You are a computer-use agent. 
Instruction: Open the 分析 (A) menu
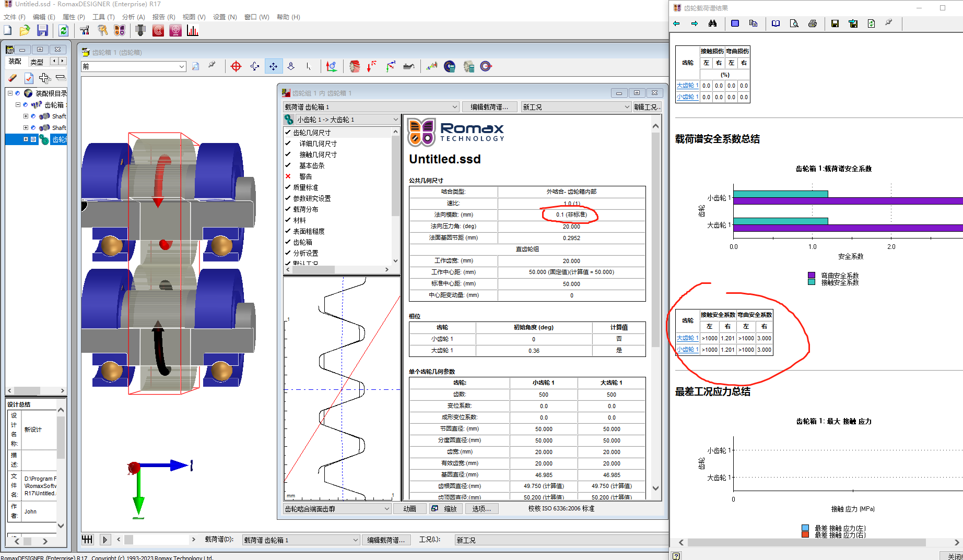[x=134, y=17]
